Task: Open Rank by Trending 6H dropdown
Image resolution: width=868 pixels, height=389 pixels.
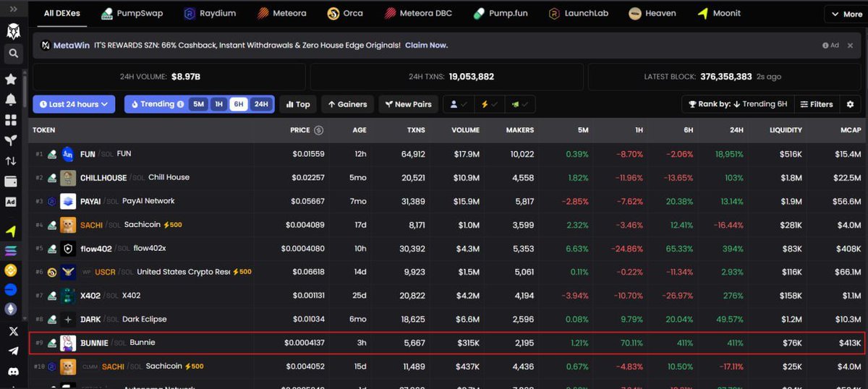Action: (x=738, y=104)
